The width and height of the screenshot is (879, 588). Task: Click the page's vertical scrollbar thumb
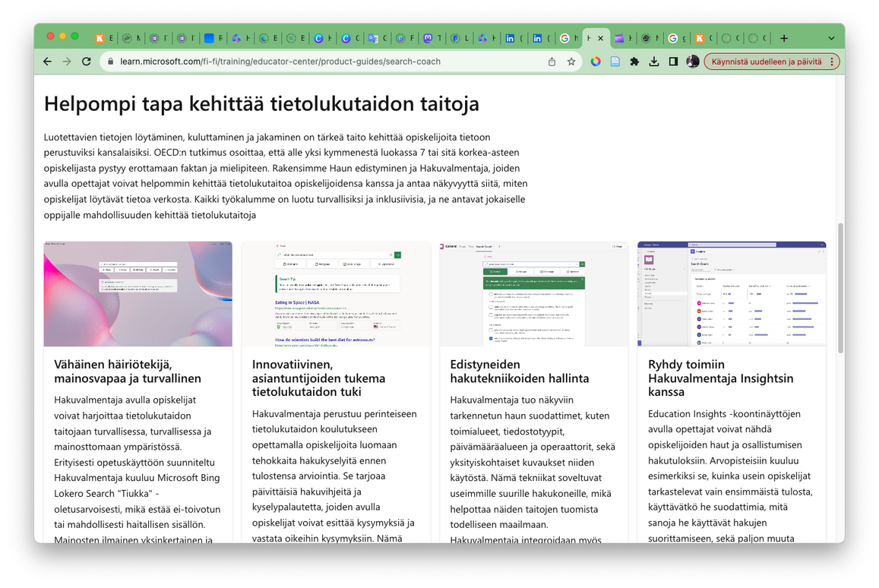click(x=840, y=288)
